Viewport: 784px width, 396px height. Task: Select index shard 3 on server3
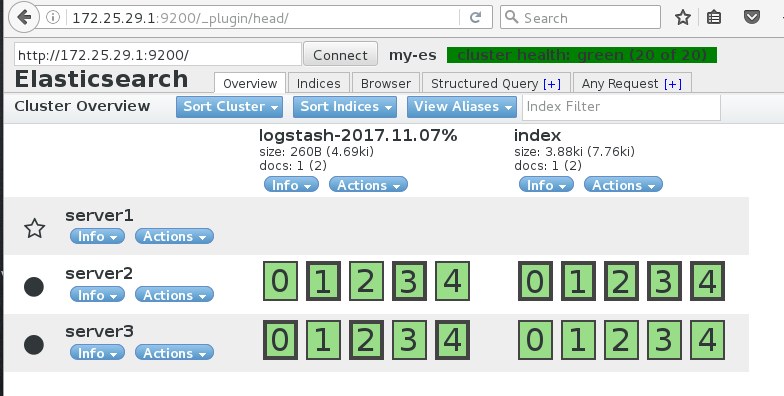point(664,340)
